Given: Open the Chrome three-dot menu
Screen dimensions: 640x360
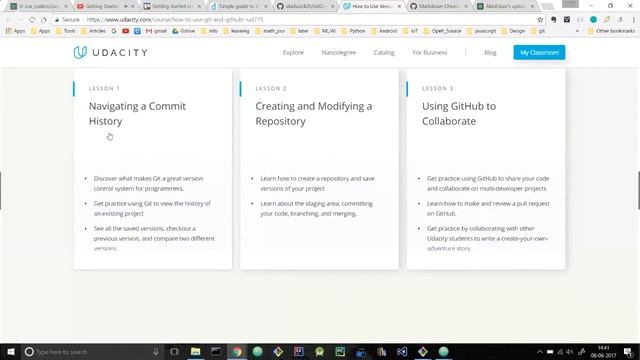Looking at the screenshot, I should 634,20.
